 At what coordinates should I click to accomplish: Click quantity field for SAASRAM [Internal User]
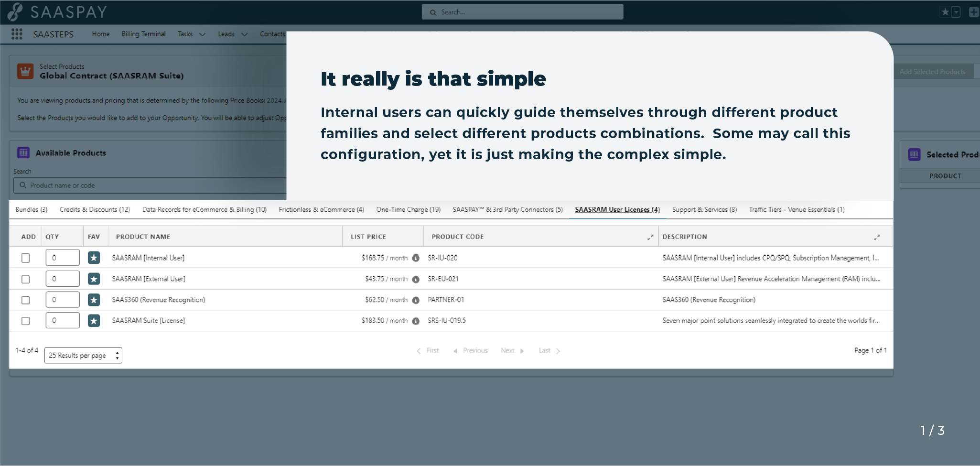[63, 258]
